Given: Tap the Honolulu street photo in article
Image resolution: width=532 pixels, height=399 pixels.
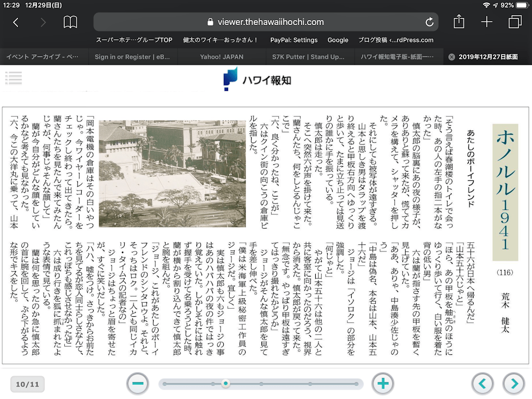Looking at the screenshot, I should [172, 173].
